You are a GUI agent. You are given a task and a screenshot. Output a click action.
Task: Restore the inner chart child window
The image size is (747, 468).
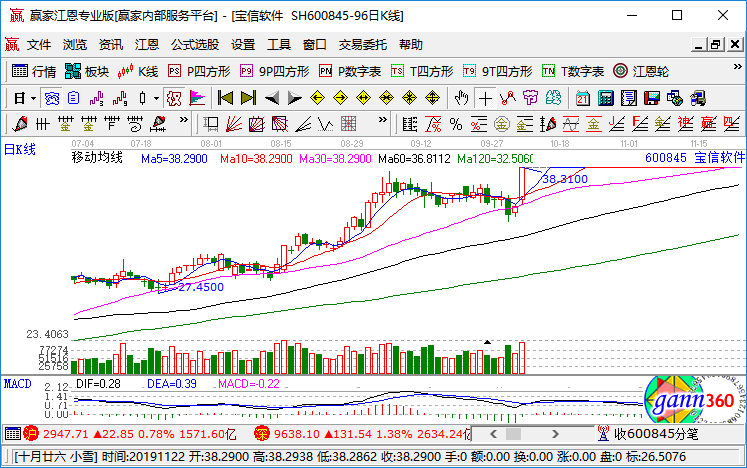tap(716, 45)
